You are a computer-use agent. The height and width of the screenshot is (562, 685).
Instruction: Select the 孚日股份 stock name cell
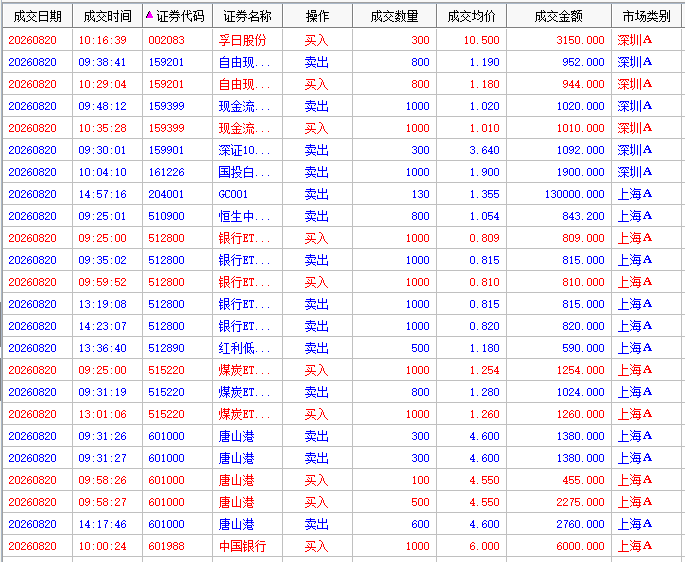(242, 40)
